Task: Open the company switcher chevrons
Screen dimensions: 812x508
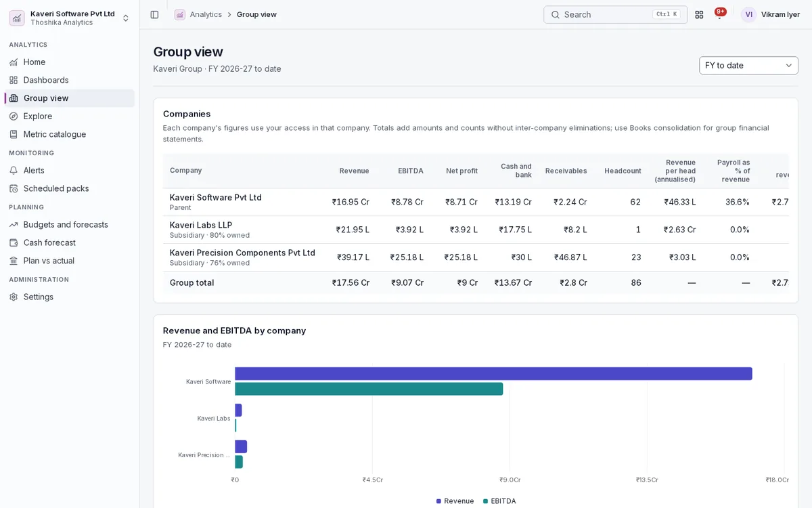Action: tap(125, 18)
